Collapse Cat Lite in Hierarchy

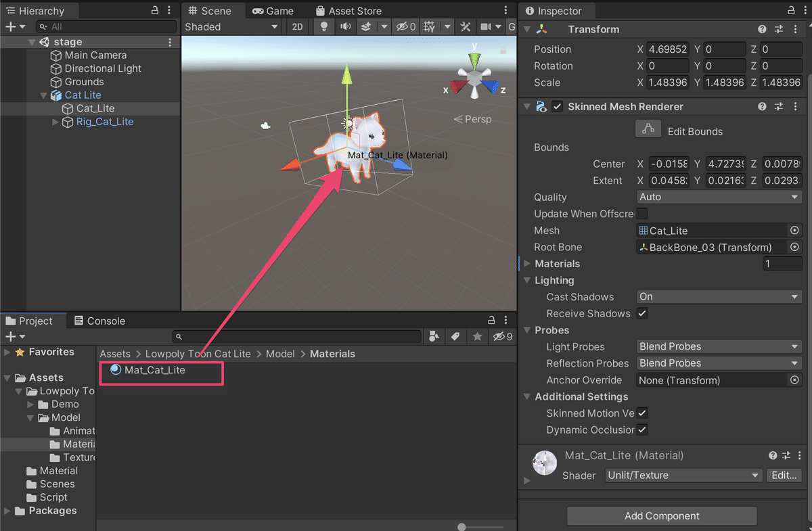(x=44, y=95)
